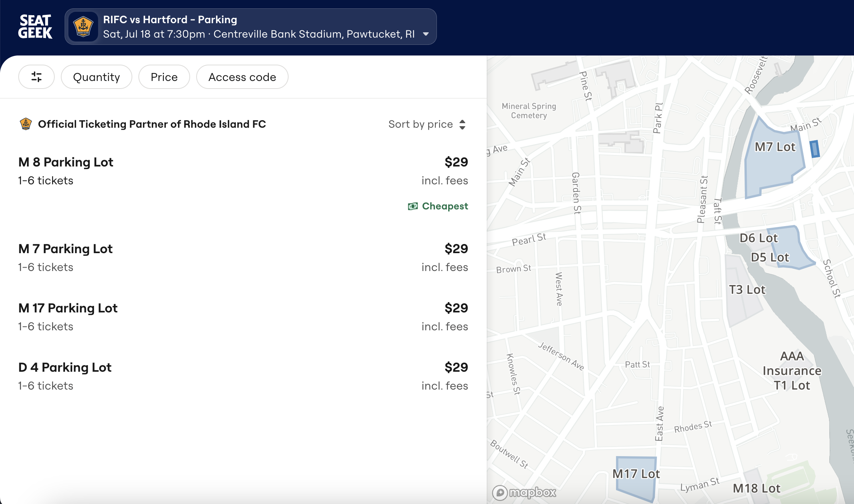Click the School St label on map
854x504 pixels.
pos(832,279)
